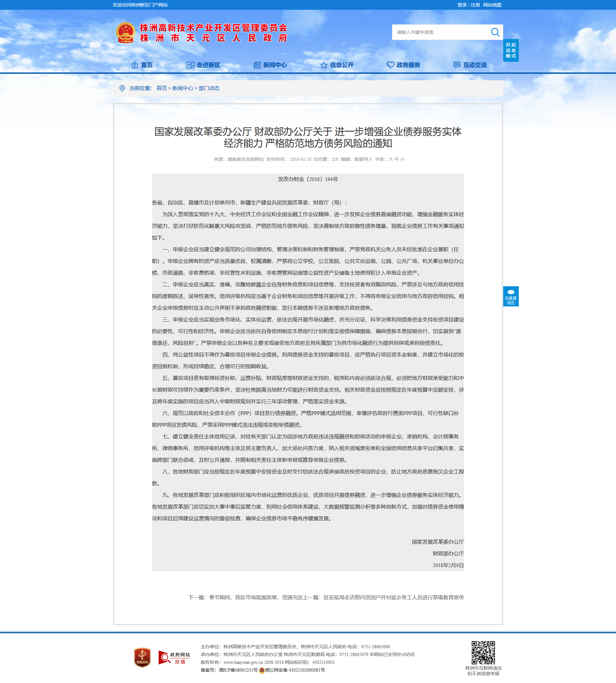Click the QR code image in footer
Image resolution: width=616 pixels, height=683 pixels.
pyautogui.click(x=483, y=652)
